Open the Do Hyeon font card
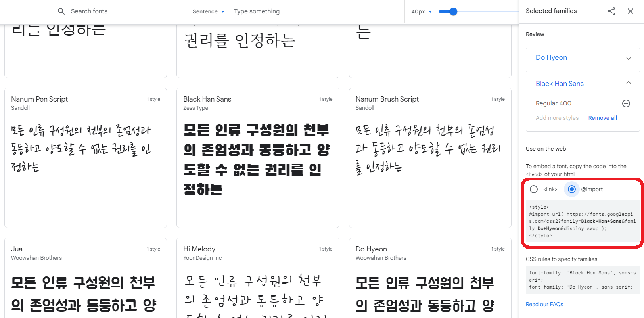Viewport: 644px width, 318px height. (430, 278)
